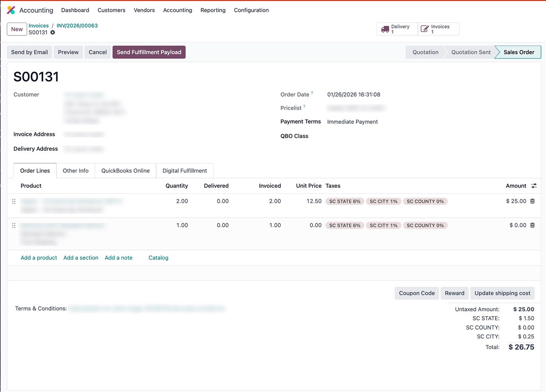Open the Delivery truck smart button
Viewport: 546px width, 392px height.
click(x=385, y=29)
